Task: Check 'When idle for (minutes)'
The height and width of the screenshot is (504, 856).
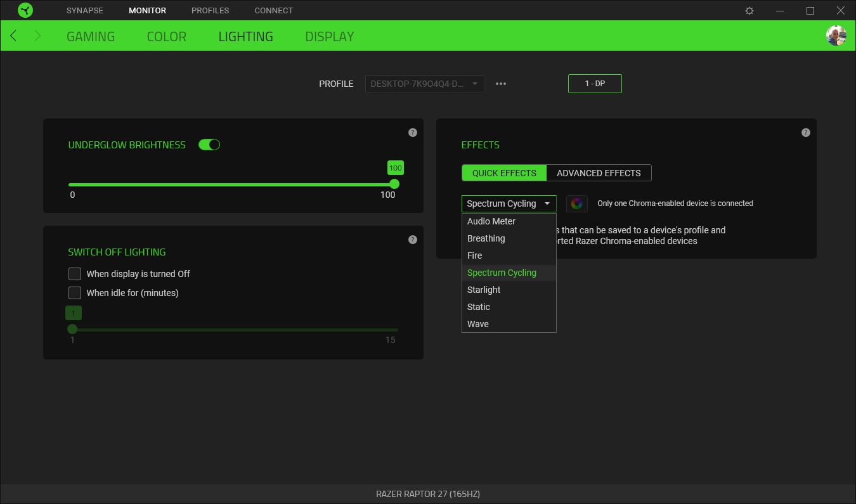Action: pyautogui.click(x=75, y=293)
